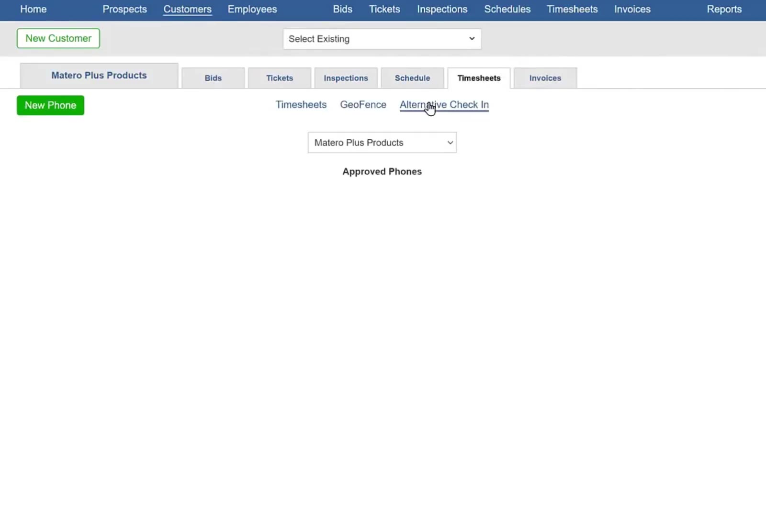Open Reports in top navigation

[x=724, y=9]
